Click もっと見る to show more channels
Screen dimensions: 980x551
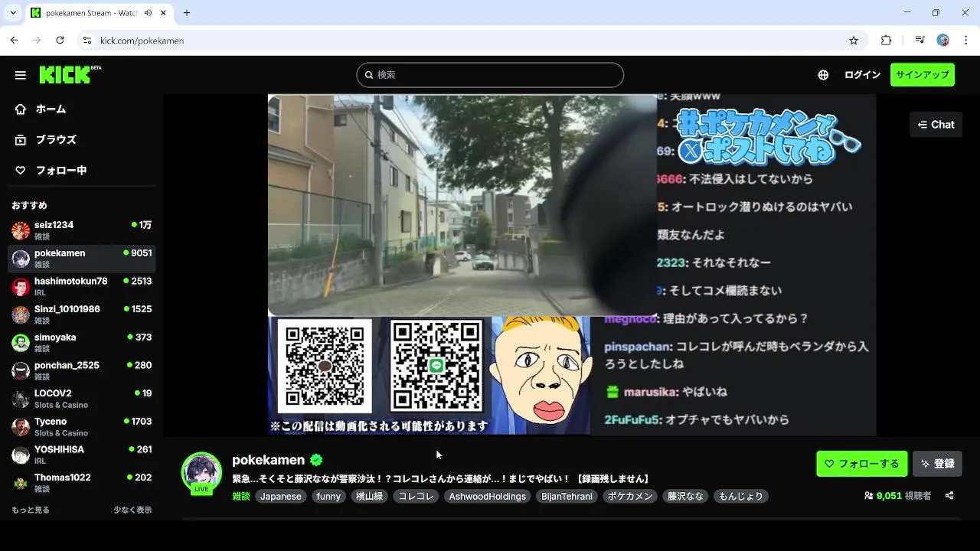[x=31, y=510]
